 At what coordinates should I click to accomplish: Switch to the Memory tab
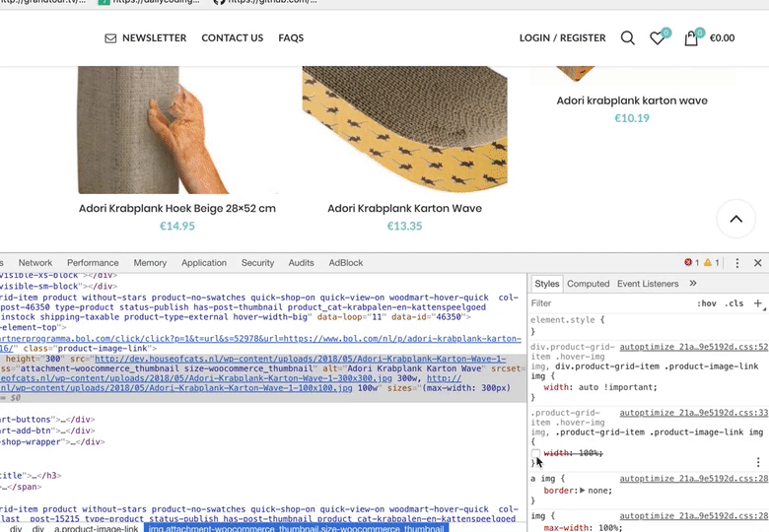click(x=150, y=263)
